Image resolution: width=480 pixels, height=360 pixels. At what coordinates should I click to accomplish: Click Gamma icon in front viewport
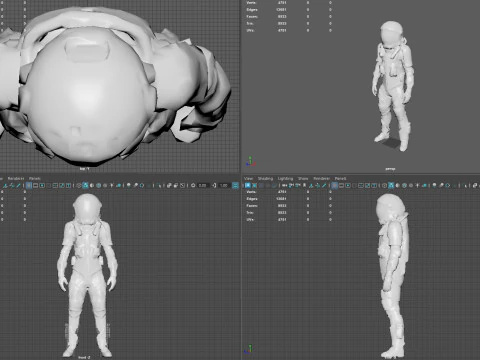(x=214, y=185)
